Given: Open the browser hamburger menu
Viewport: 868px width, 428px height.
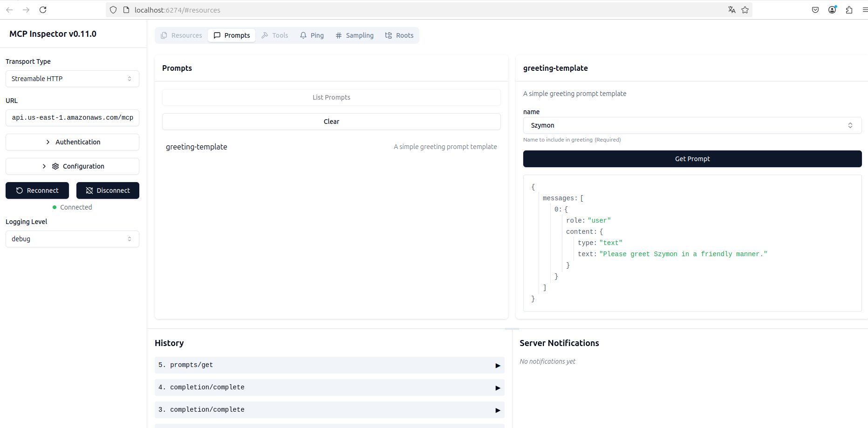Looking at the screenshot, I should (865, 10).
